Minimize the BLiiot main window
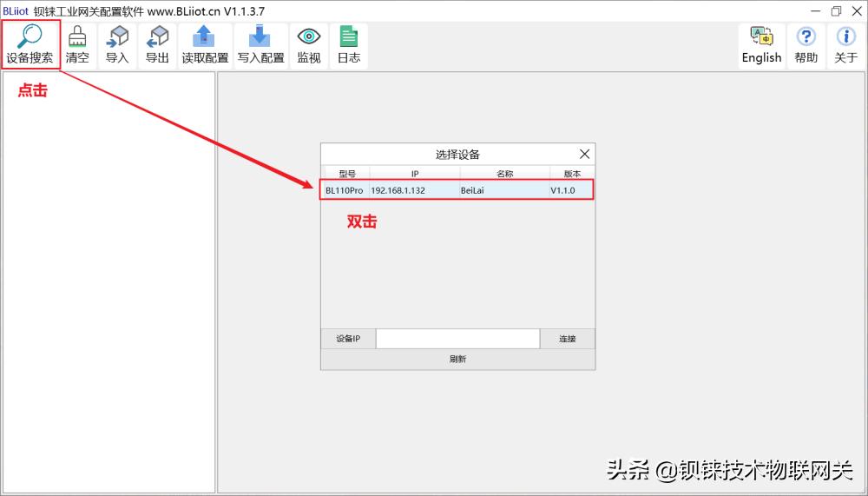The image size is (868, 496). click(815, 11)
